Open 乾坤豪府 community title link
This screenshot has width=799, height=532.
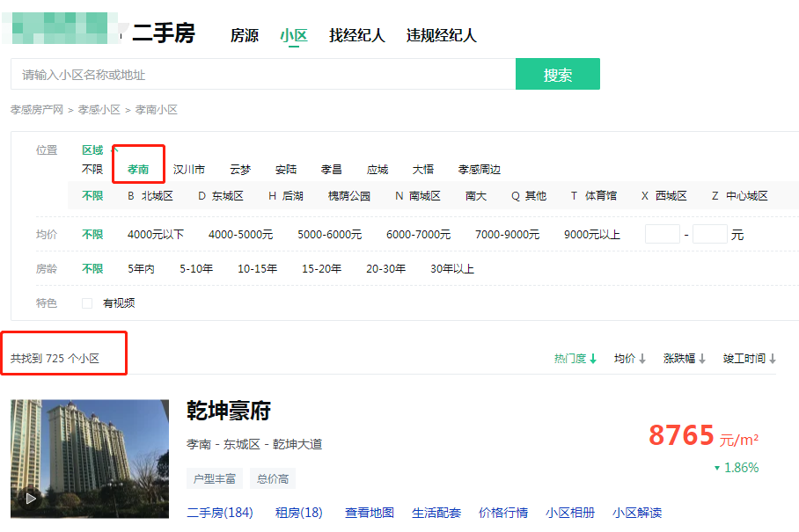click(229, 411)
